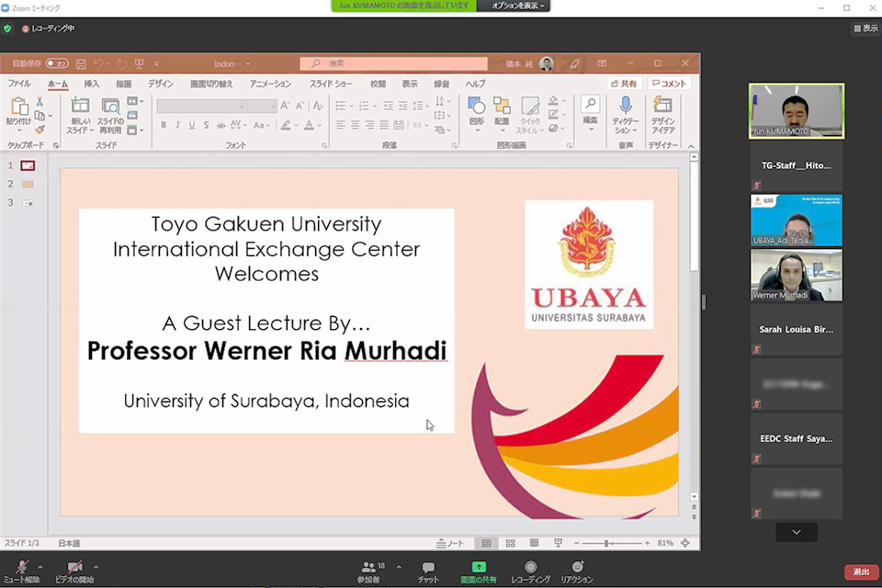Open the スライド ショー (Slide Show) tab
The image size is (882, 588).
click(331, 84)
